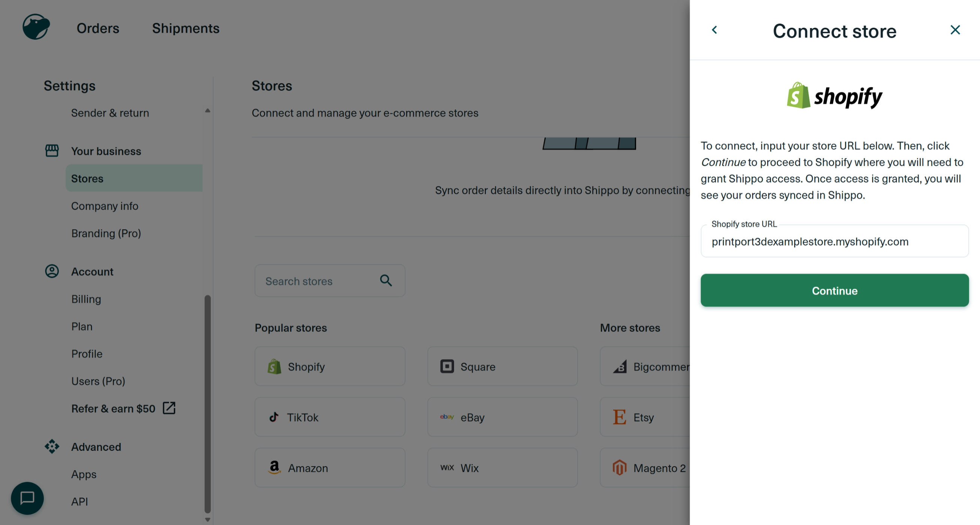Click the eBay logo icon

click(x=447, y=417)
